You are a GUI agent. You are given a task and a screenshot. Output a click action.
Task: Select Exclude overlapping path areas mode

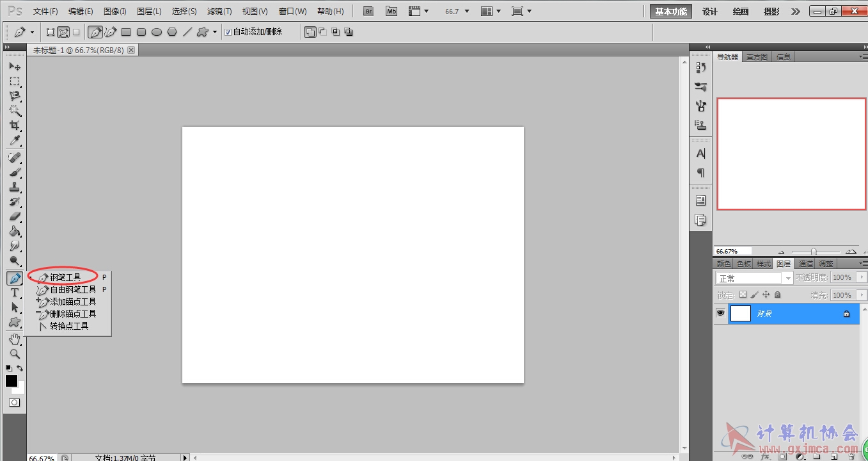pos(349,32)
